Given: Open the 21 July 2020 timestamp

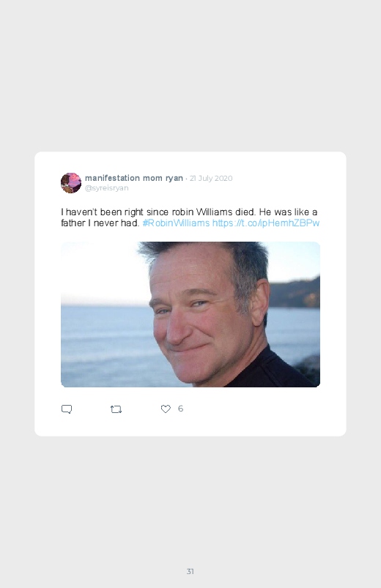Looking at the screenshot, I should (211, 178).
